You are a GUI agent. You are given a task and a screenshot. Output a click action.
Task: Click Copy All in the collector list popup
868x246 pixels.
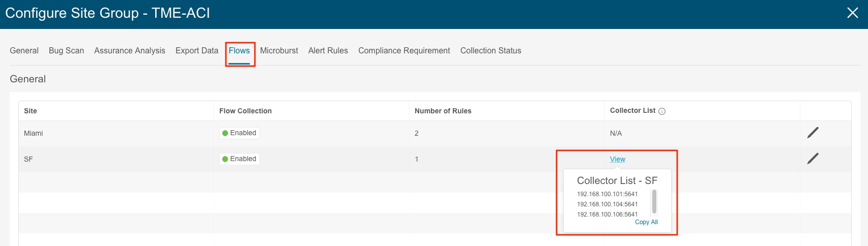[646, 222]
